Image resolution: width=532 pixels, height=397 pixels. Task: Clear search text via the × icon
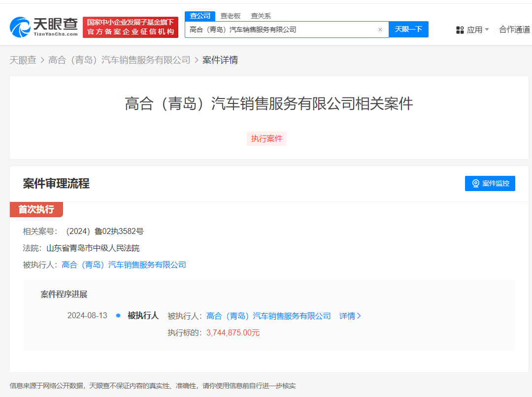pos(380,30)
